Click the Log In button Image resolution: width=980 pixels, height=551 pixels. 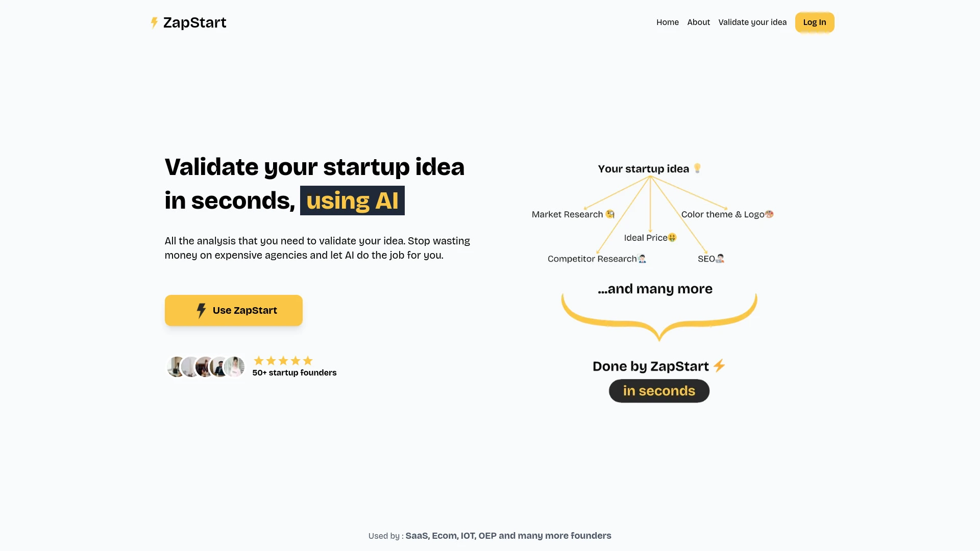click(x=815, y=22)
